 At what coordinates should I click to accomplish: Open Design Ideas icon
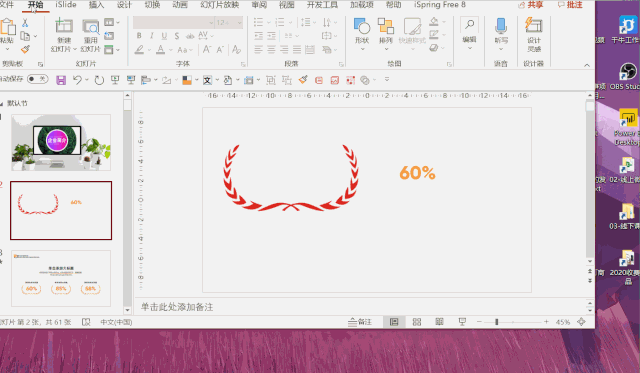pos(533,26)
